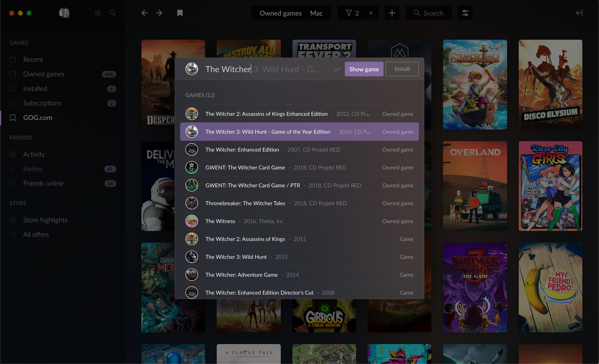Viewport: 599px width, 364px height.
Task: Clear active filters with the small X
Action: point(371,13)
